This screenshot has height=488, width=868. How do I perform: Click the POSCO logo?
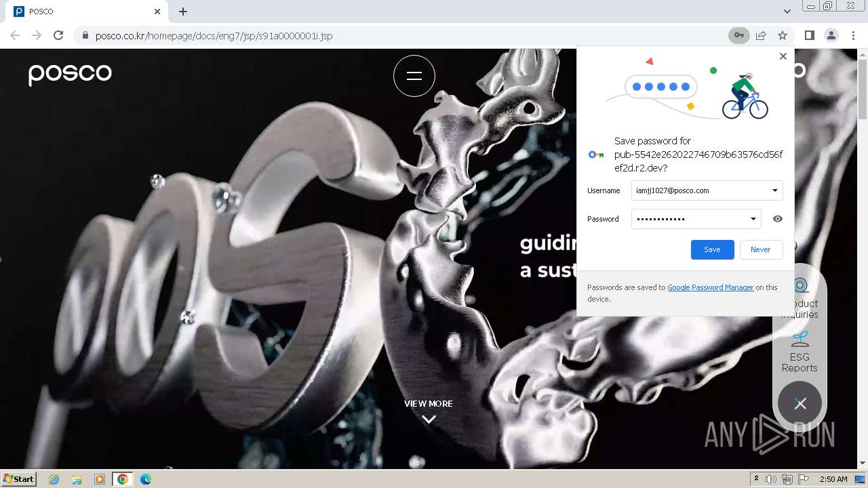click(70, 74)
